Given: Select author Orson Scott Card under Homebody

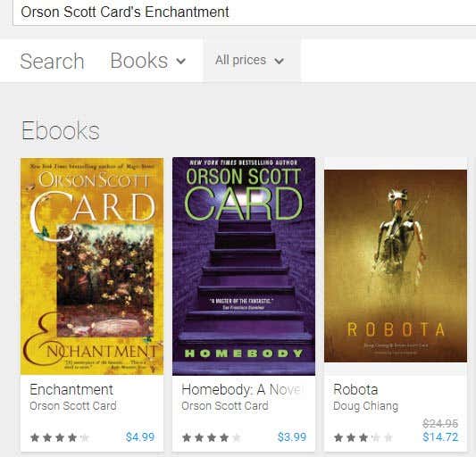Looking at the screenshot, I should [225, 406].
